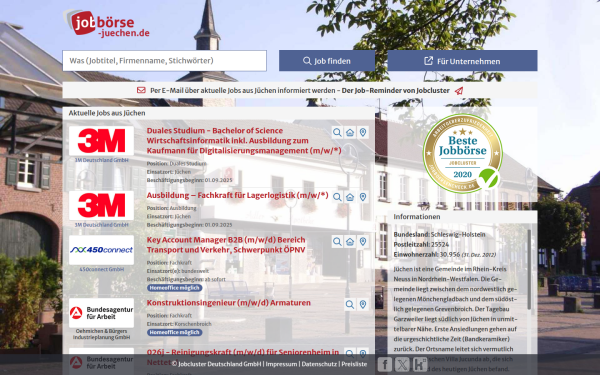The image size is (600, 375).
Task: Click the Beste Jobbörse 2020 award badge
Action: click(463, 153)
